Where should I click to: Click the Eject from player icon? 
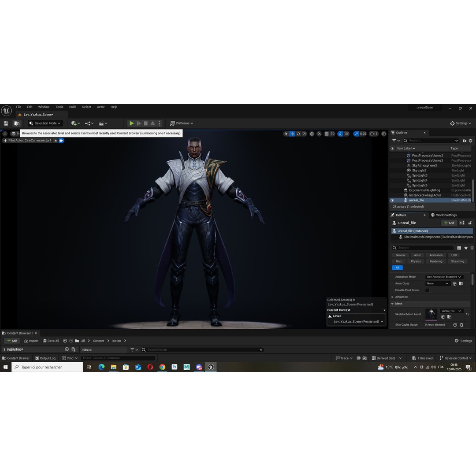pyautogui.click(x=152, y=123)
